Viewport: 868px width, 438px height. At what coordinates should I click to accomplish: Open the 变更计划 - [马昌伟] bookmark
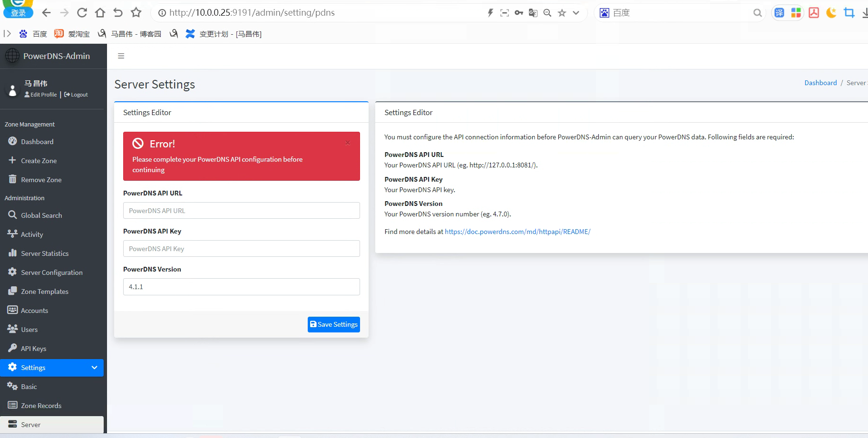[224, 34]
